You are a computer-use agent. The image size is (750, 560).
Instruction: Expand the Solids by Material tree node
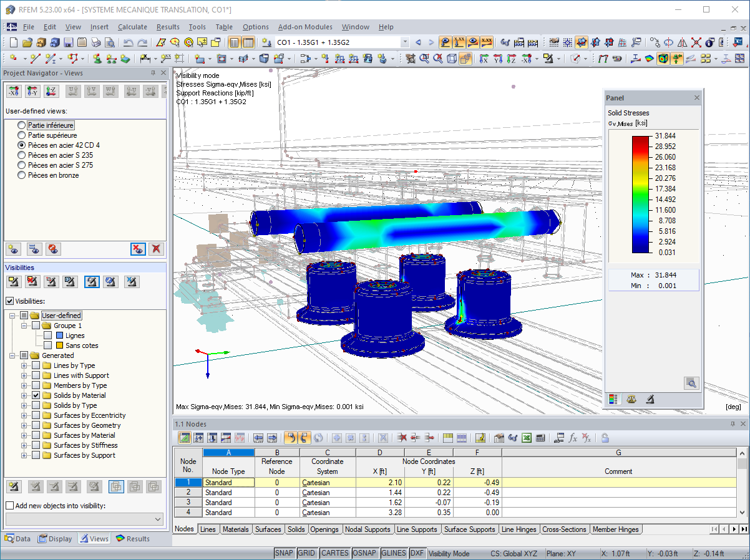point(24,395)
